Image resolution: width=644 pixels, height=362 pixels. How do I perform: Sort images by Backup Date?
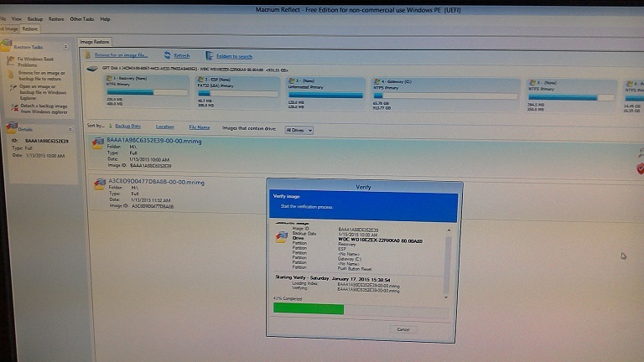point(127,126)
